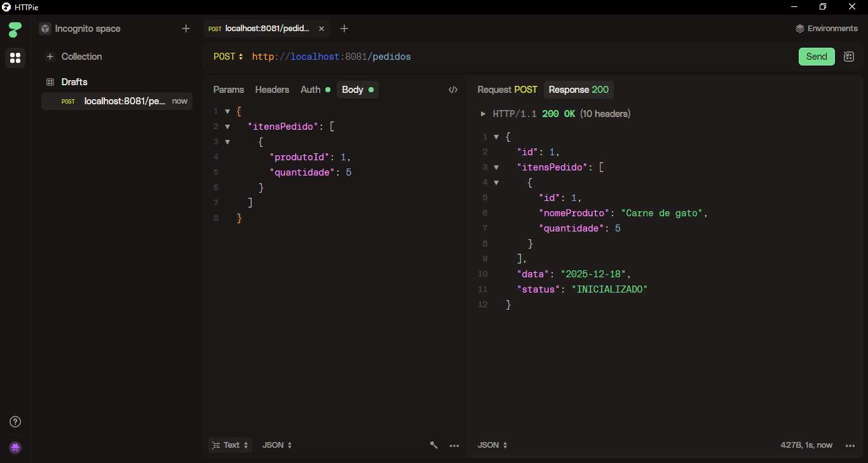Click the magic wand format icon
The height and width of the screenshot is (463, 868).
coord(434,445)
